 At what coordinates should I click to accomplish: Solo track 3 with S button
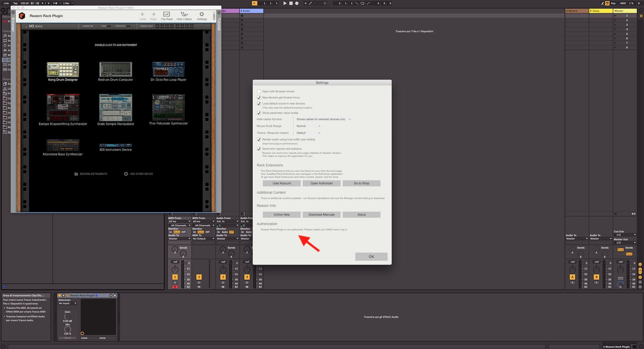tap(223, 283)
